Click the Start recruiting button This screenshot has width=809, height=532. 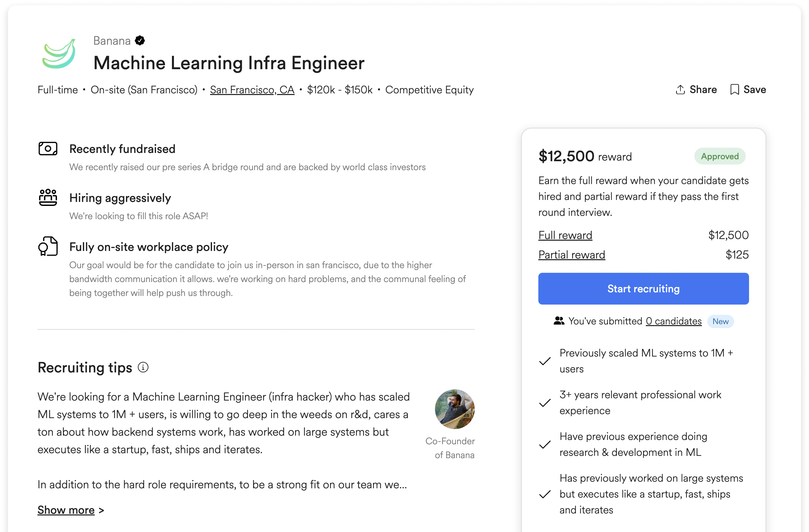(643, 289)
